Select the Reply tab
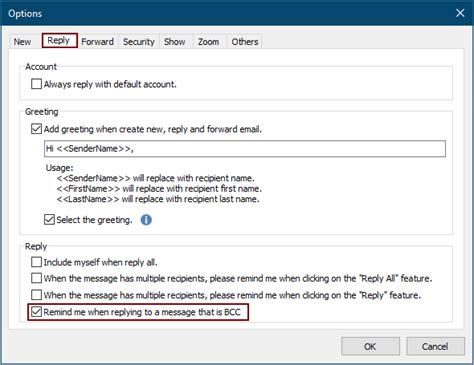Viewport: 474px width, 365px height. pos(59,41)
